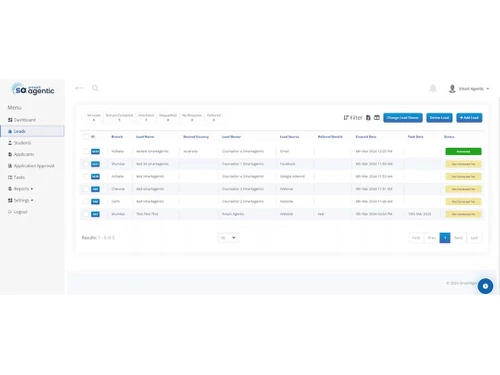The width and height of the screenshot is (500, 375).
Task: Open the ID badge of the Google Adwords lead
Action: point(95,176)
